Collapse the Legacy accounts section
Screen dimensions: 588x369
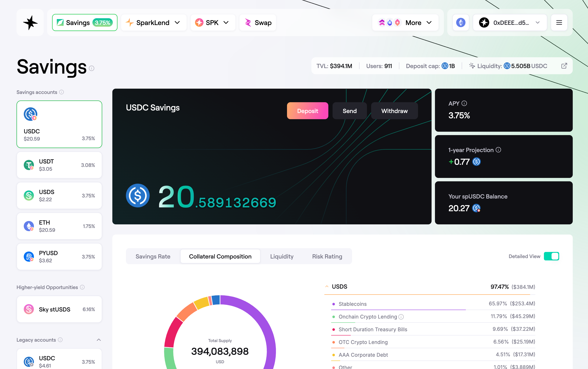(99, 340)
